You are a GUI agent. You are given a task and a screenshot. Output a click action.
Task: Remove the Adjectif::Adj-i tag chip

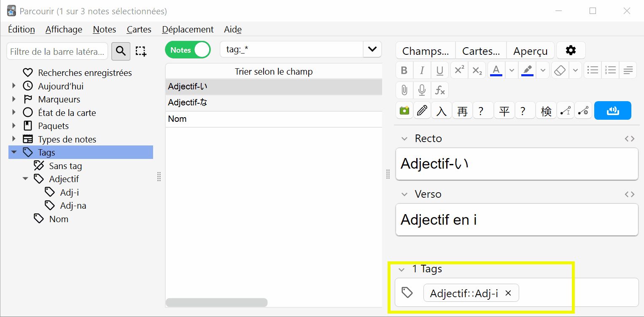(508, 293)
